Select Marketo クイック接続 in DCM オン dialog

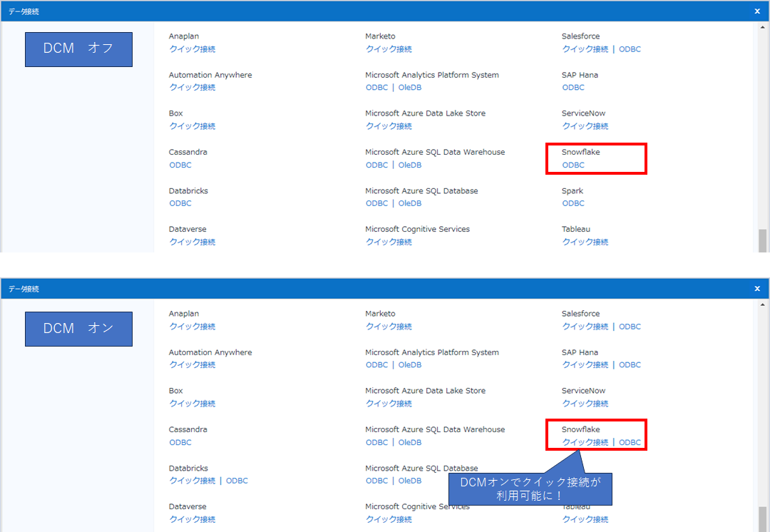(x=389, y=327)
